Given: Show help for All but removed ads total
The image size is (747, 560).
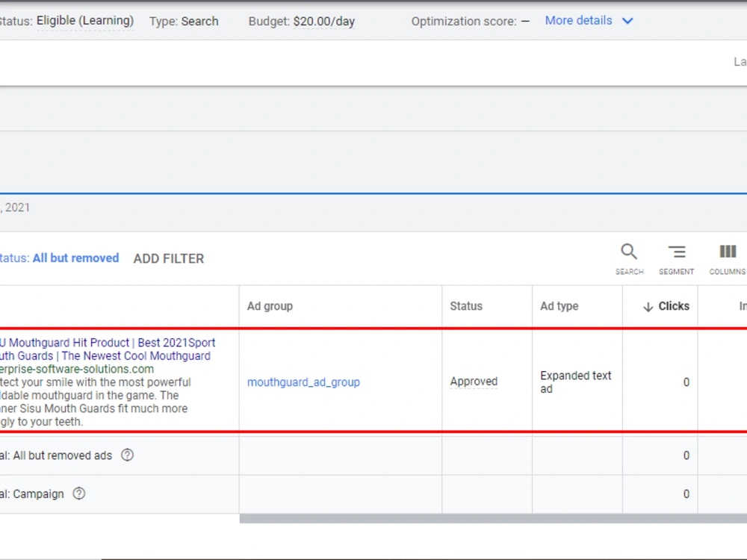Looking at the screenshot, I should click(x=127, y=455).
